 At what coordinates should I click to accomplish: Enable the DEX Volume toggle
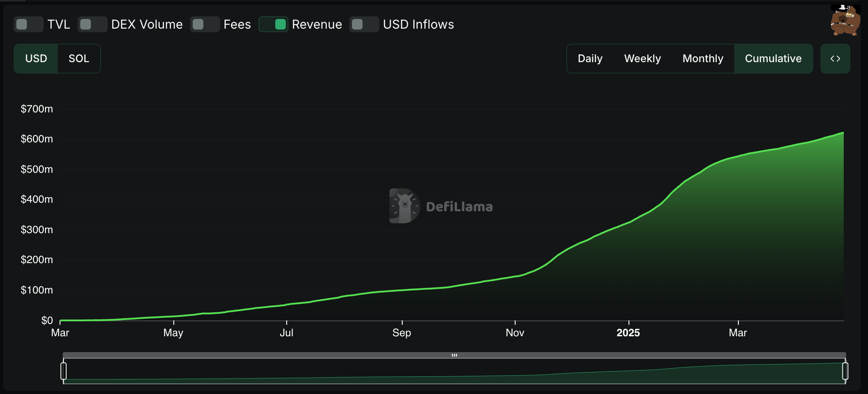click(92, 24)
